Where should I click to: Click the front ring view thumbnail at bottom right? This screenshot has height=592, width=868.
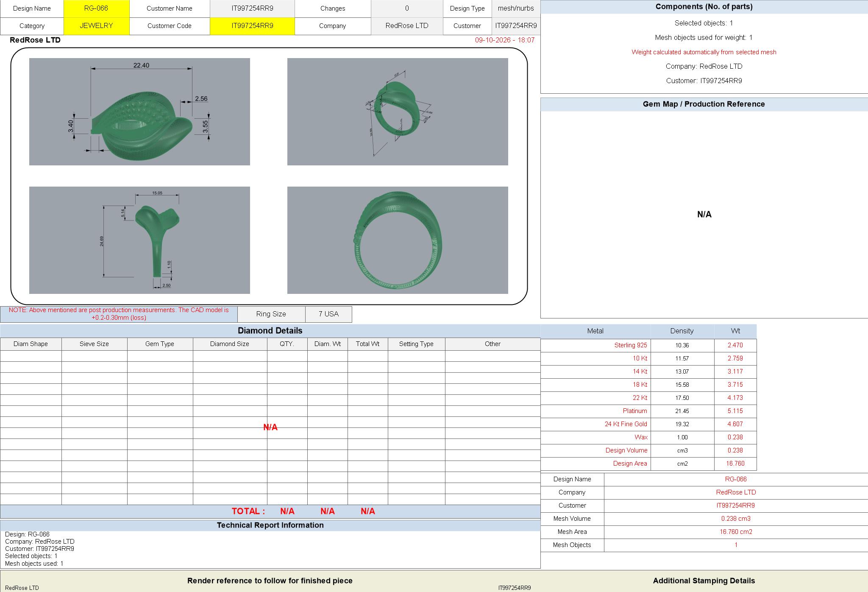(x=398, y=240)
